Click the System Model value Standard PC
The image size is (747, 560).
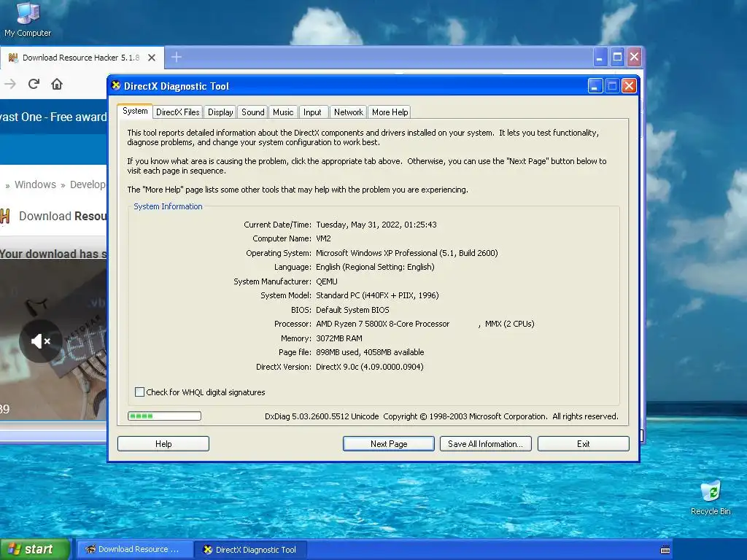point(377,295)
